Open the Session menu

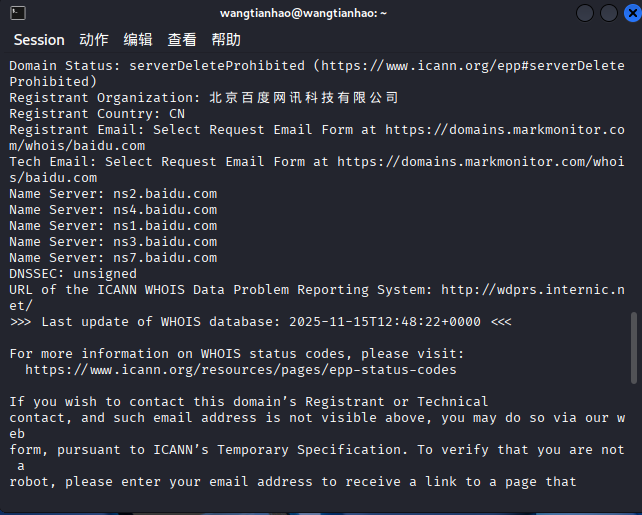(x=39, y=40)
